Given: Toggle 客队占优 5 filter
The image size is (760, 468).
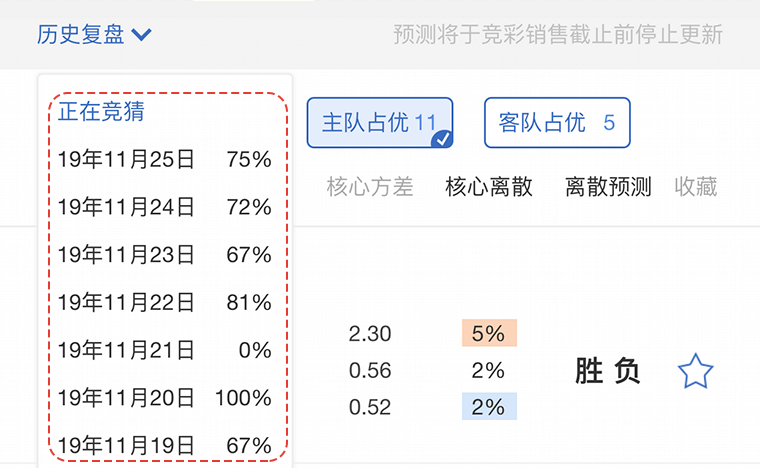Looking at the screenshot, I should [x=556, y=123].
